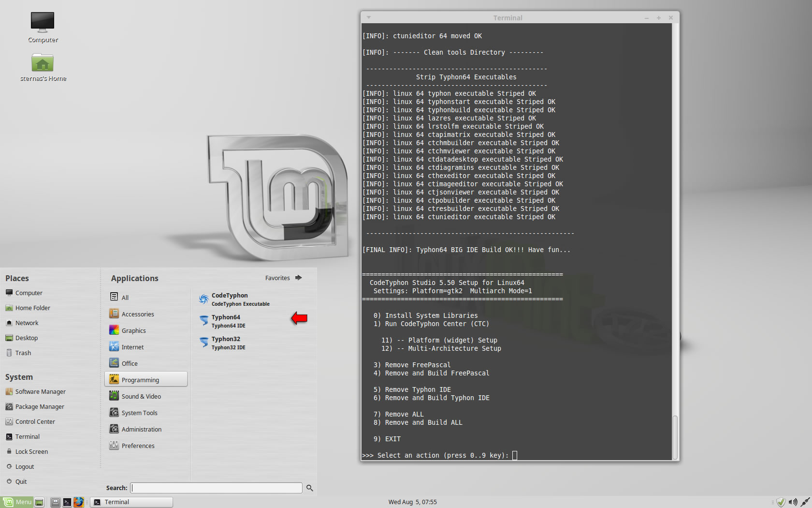This screenshot has height=508, width=812.
Task: Launch Package Manager from the System list
Action: pos(35,406)
